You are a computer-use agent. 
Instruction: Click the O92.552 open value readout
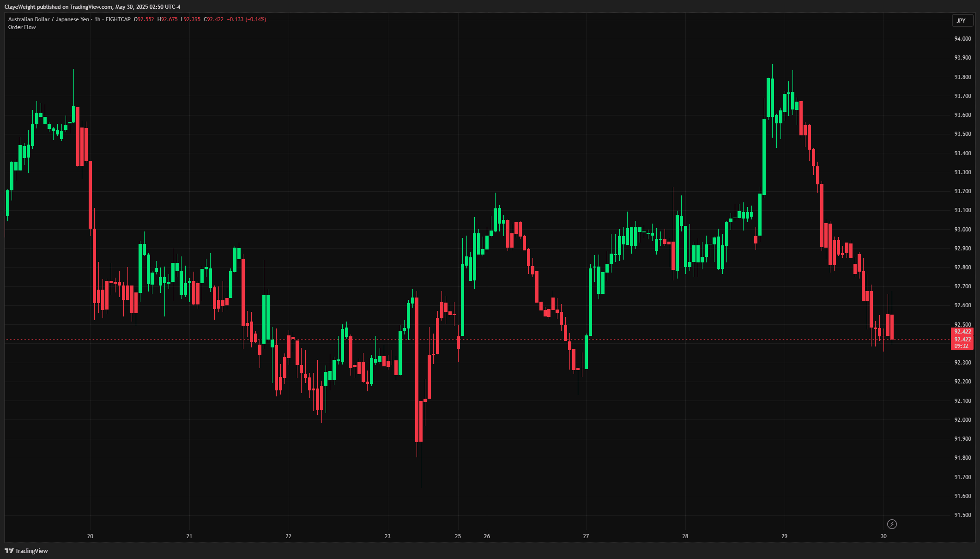point(144,19)
